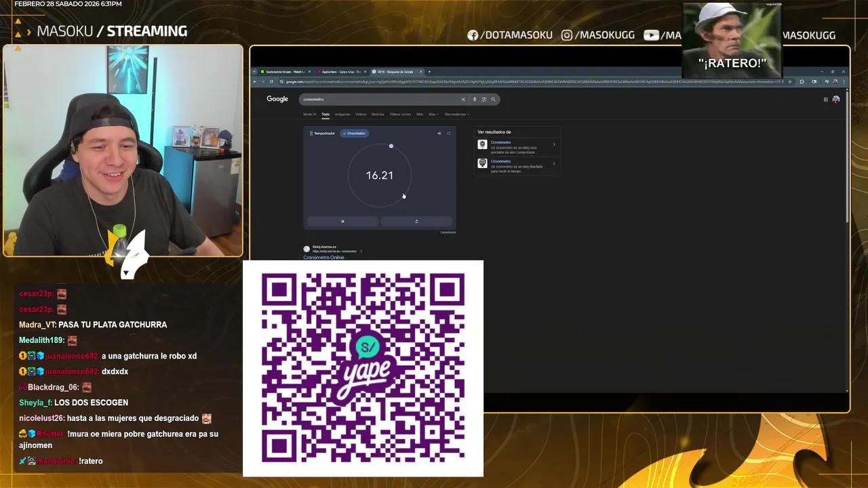Open a new browser tab
The height and width of the screenshot is (488, 868).
point(429,72)
